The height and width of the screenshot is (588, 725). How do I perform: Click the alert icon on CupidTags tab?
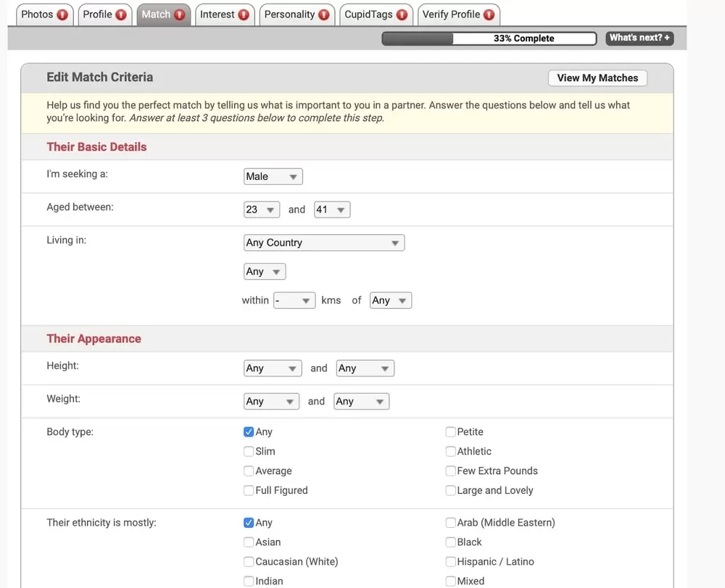point(401,15)
